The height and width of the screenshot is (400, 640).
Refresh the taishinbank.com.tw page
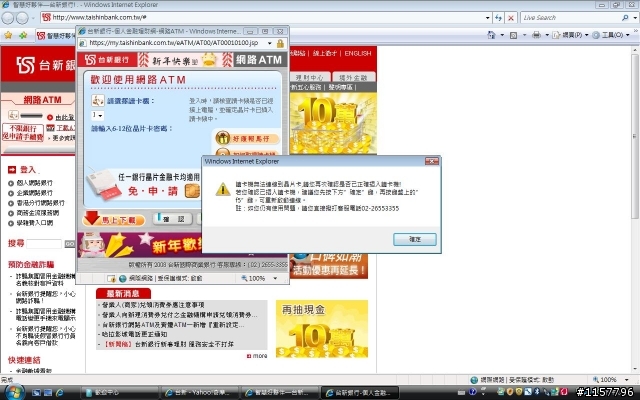(498, 18)
